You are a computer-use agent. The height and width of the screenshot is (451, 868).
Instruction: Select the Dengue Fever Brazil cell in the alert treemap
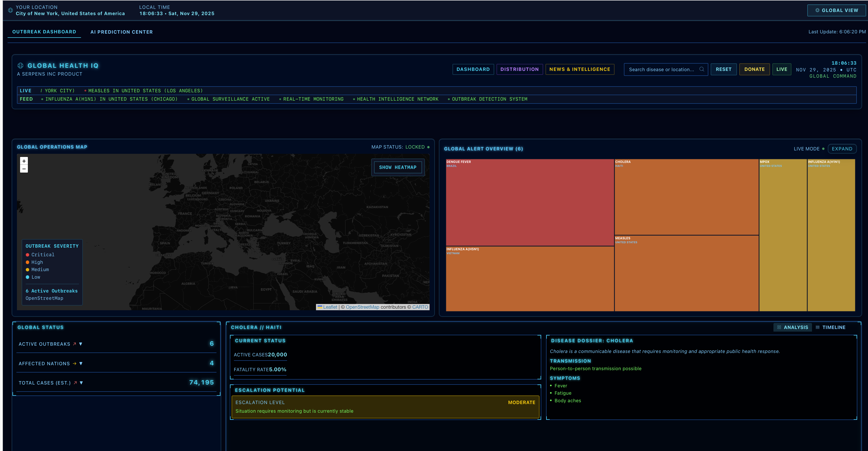[529, 202]
